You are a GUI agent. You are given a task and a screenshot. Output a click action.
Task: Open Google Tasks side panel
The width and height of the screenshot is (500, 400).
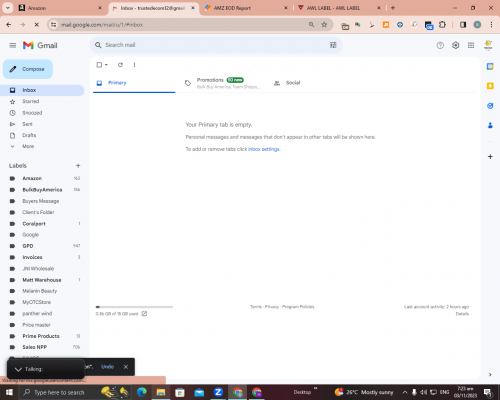490,106
